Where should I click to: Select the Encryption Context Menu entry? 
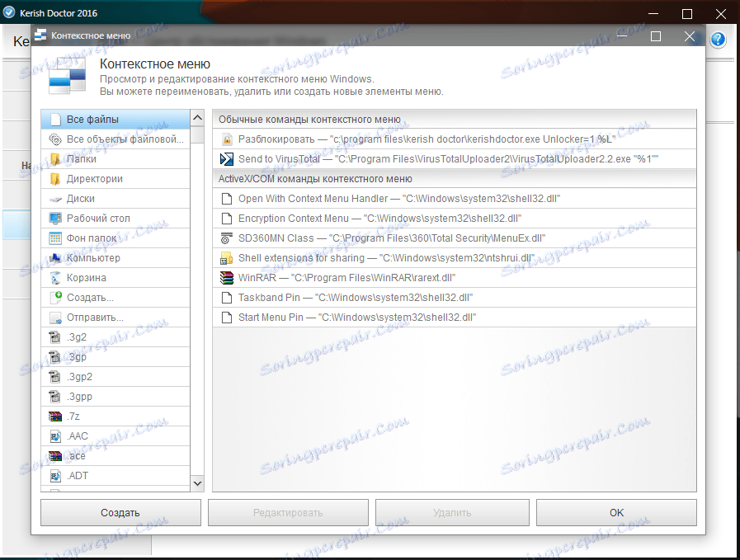455,219
